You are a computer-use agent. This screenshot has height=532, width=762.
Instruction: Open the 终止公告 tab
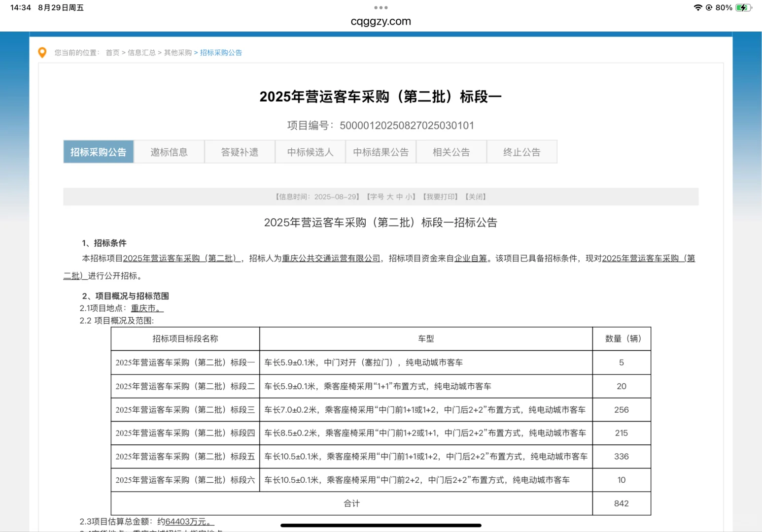point(521,152)
